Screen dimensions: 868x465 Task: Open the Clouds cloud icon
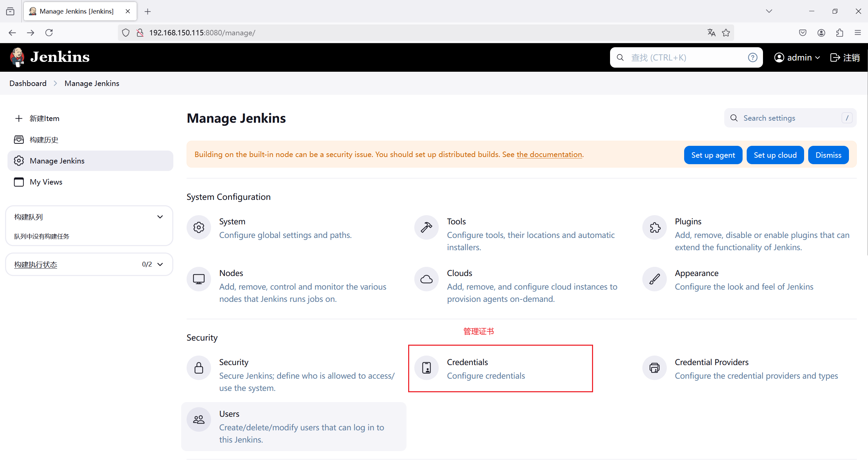(427, 279)
